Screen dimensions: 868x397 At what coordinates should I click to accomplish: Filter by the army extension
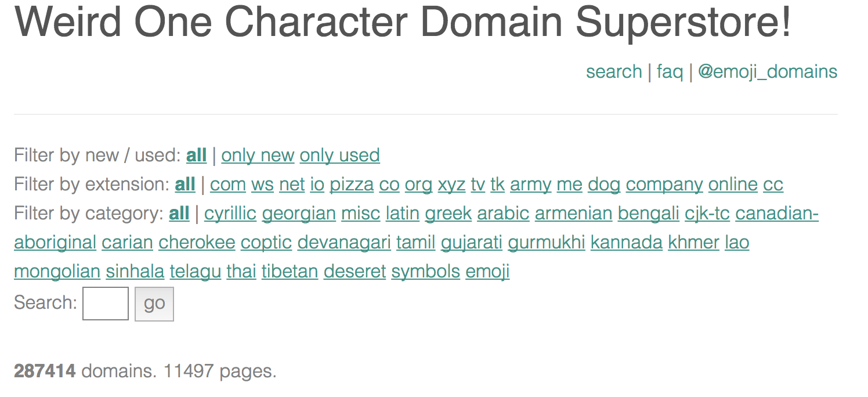tap(530, 184)
